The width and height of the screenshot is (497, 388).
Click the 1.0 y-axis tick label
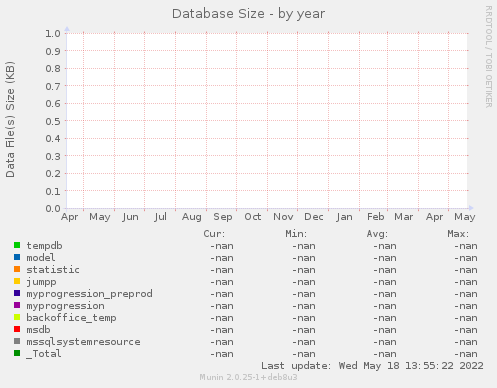pyautogui.click(x=53, y=33)
